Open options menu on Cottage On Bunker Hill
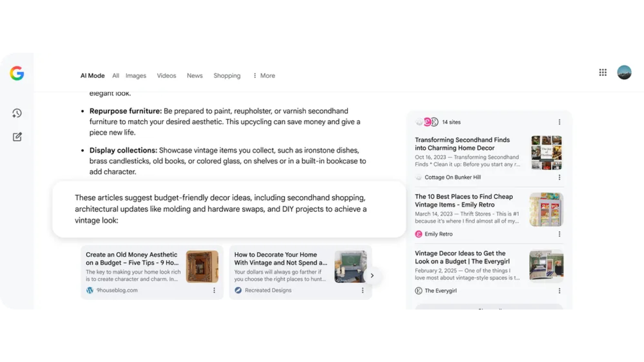 (559, 177)
